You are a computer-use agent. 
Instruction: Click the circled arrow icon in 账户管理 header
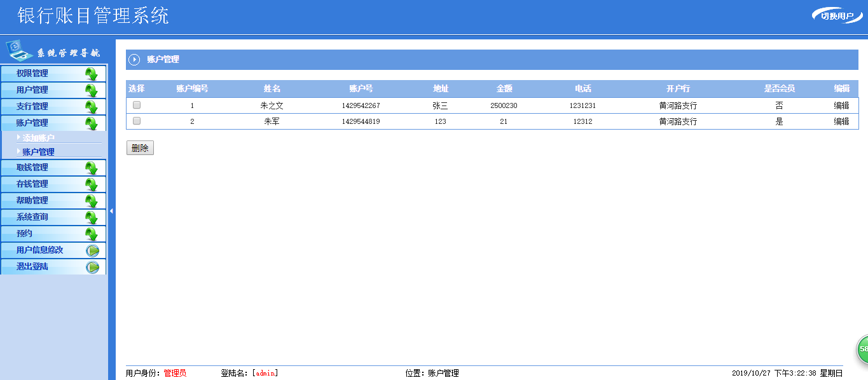point(134,60)
